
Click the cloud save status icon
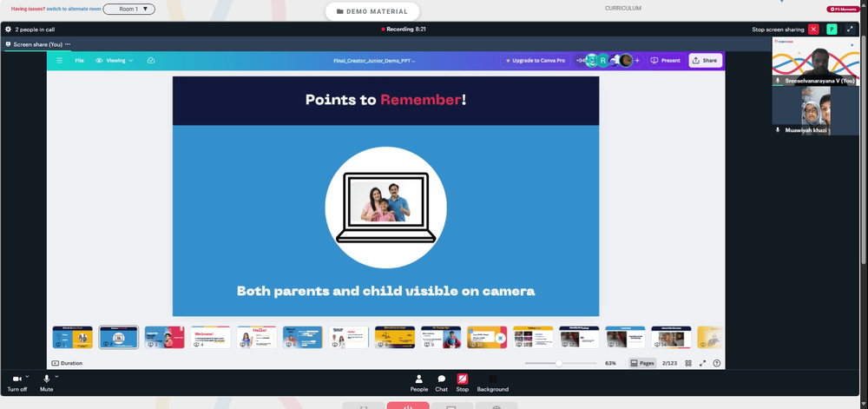click(151, 60)
